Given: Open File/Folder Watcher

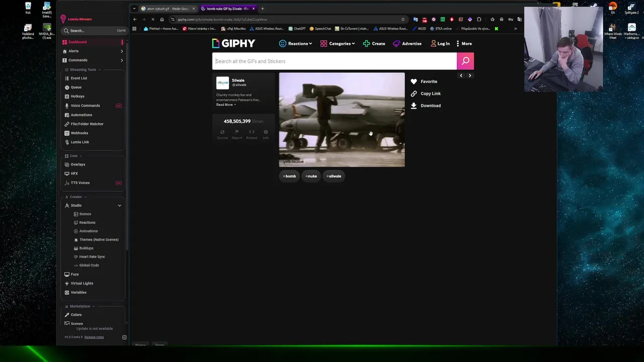Looking at the screenshot, I should tap(87, 124).
